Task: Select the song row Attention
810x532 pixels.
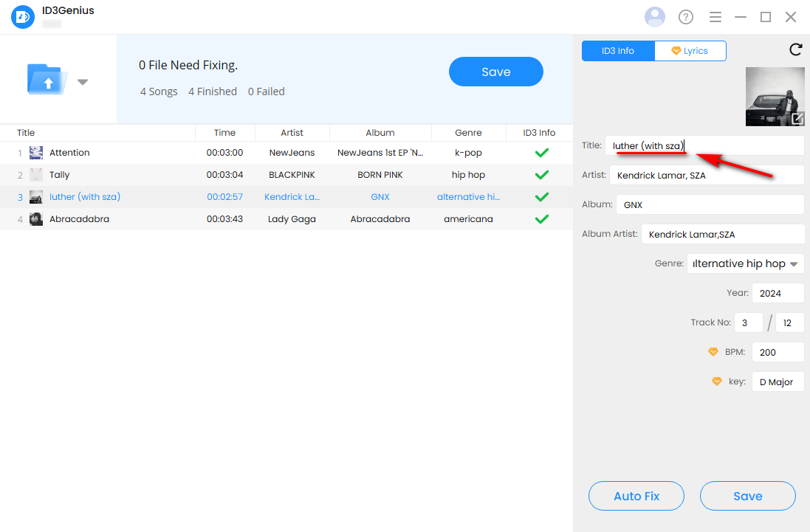Action: pos(286,153)
